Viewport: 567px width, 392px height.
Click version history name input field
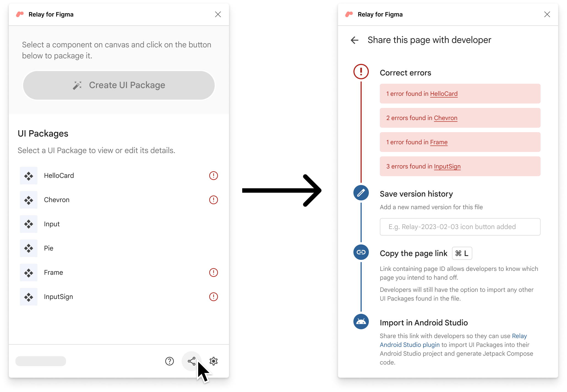tap(460, 227)
